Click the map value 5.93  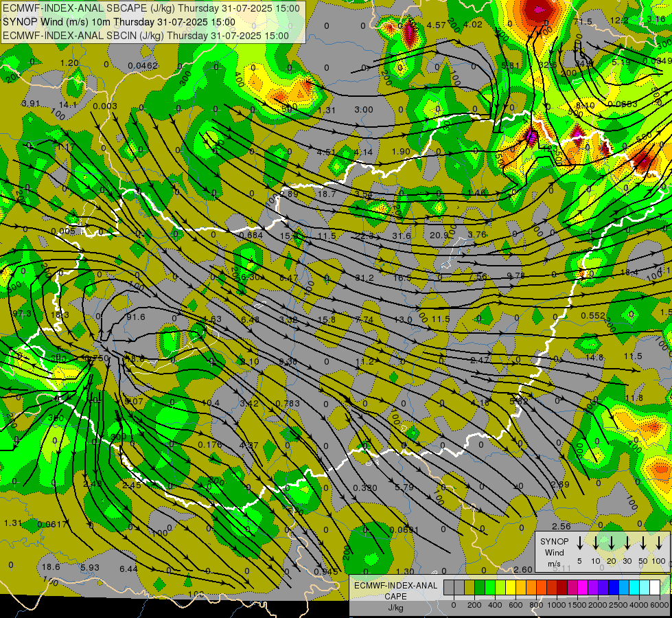pyautogui.click(x=89, y=567)
